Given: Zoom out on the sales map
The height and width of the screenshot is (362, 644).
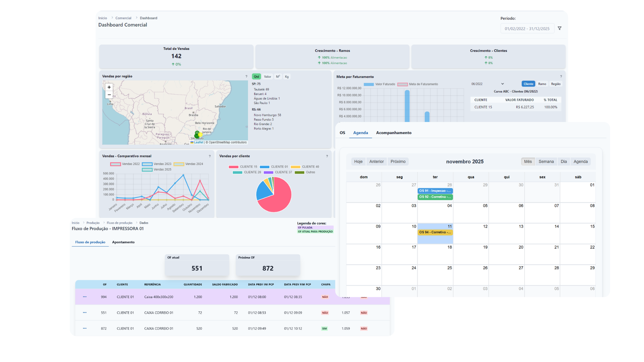Looking at the screenshot, I should [x=109, y=95].
